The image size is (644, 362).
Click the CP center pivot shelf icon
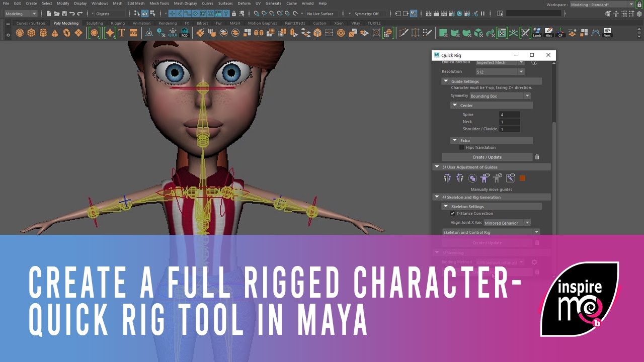pos(560,33)
